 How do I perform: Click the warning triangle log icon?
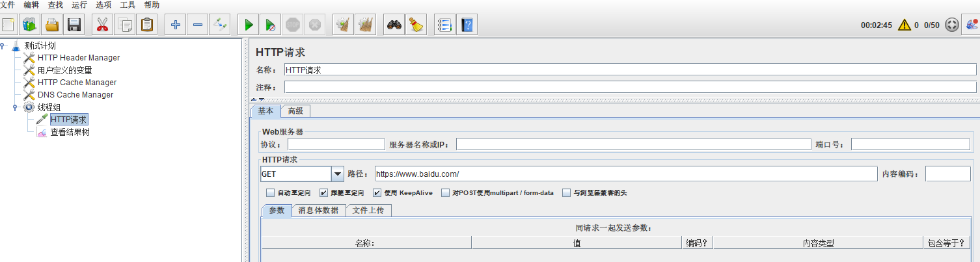(x=905, y=25)
